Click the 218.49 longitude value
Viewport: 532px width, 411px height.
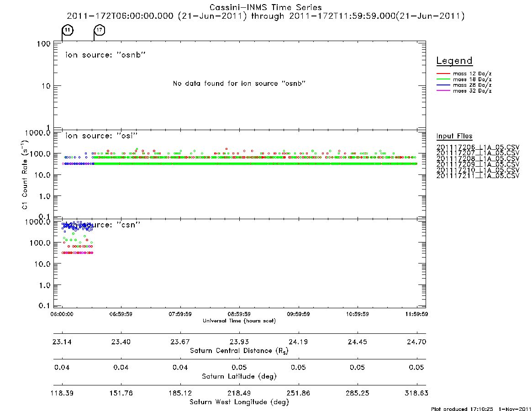[239, 393]
